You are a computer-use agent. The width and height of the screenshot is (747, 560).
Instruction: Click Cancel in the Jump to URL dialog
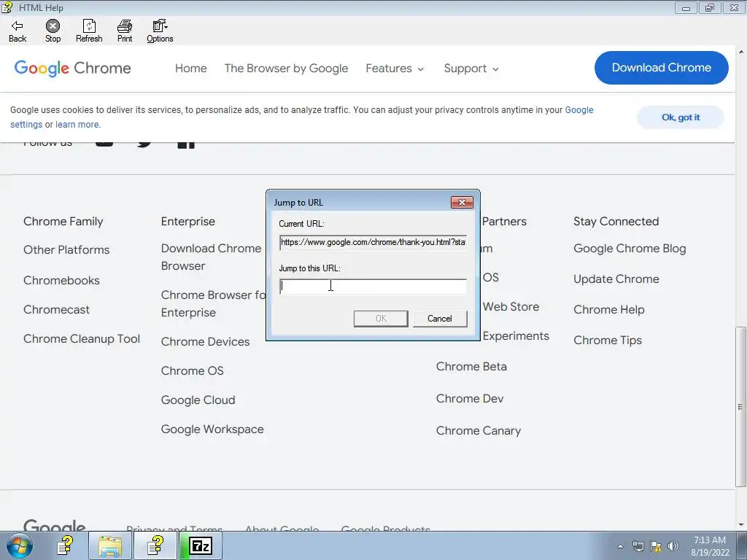(x=440, y=319)
